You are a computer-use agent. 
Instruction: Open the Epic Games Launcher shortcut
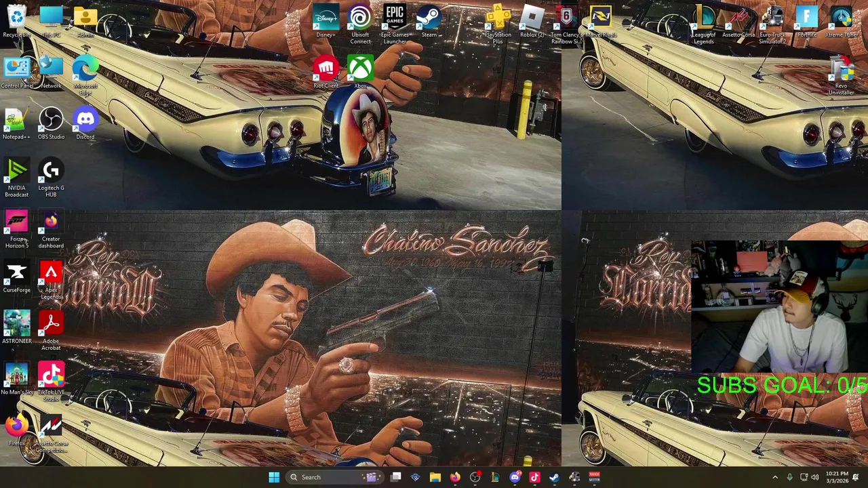pos(395,24)
